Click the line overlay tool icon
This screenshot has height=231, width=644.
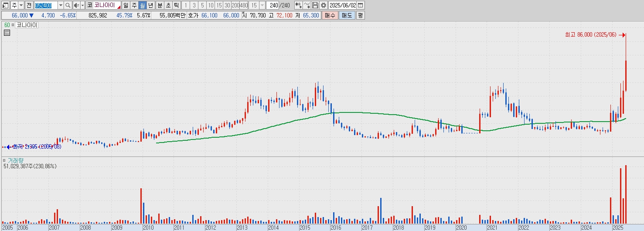307,5
